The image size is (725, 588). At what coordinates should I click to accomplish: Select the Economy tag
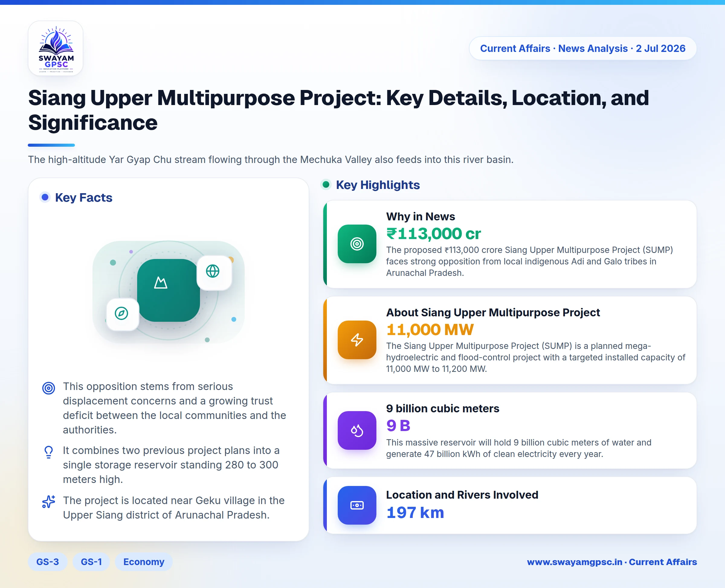tap(144, 562)
